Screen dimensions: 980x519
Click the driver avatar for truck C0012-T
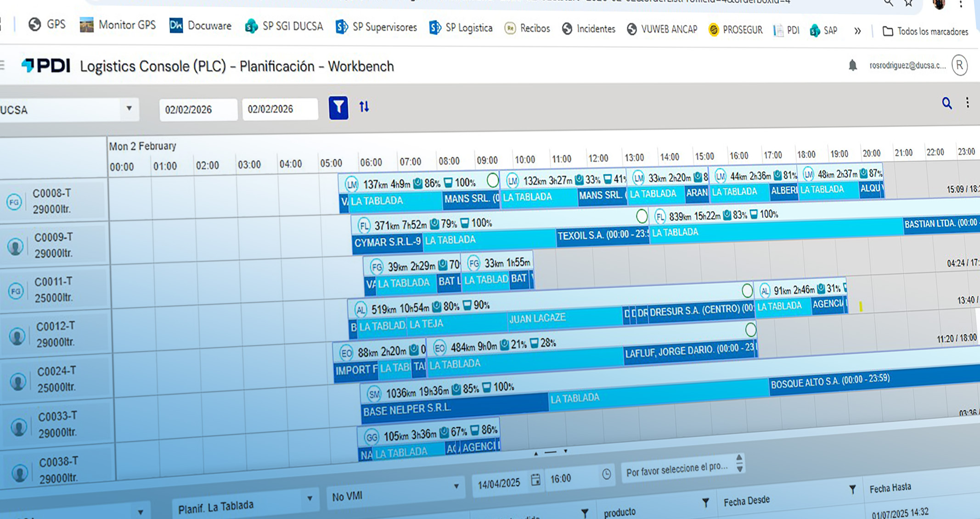pyautogui.click(x=17, y=336)
